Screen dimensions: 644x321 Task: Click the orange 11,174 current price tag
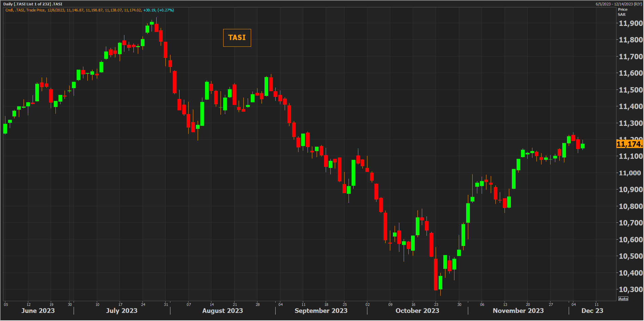coord(629,144)
